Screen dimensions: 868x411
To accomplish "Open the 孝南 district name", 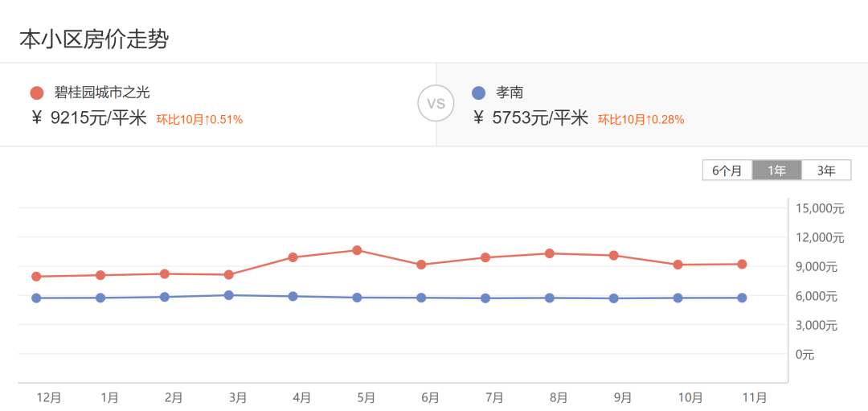I will [510, 92].
